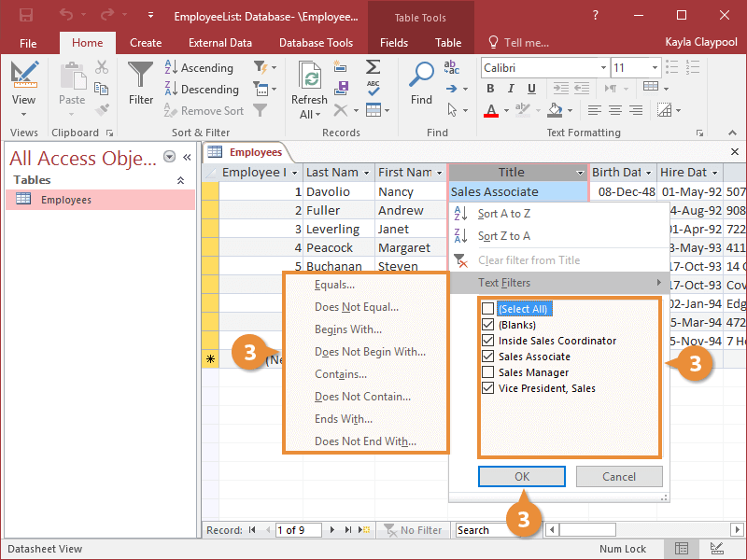This screenshot has width=747, height=560.
Task: Toggle the (Select All) checkbox
Action: [x=487, y=309]
